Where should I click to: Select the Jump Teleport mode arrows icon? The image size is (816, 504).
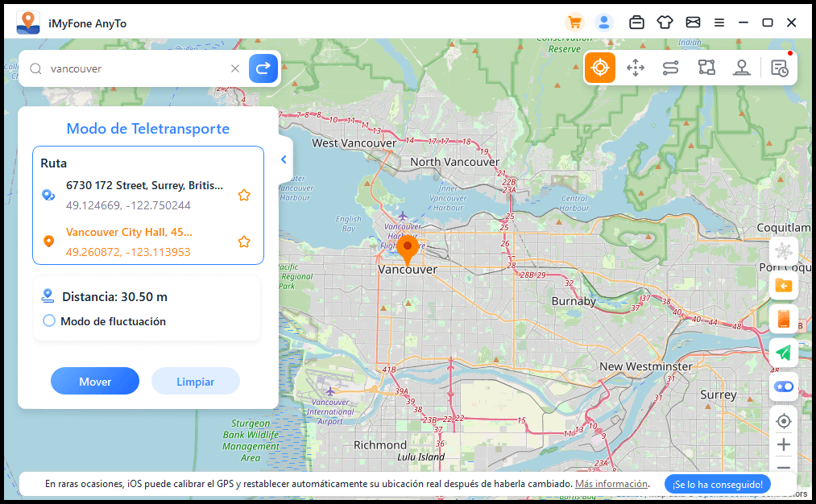[x=636, y=68]
